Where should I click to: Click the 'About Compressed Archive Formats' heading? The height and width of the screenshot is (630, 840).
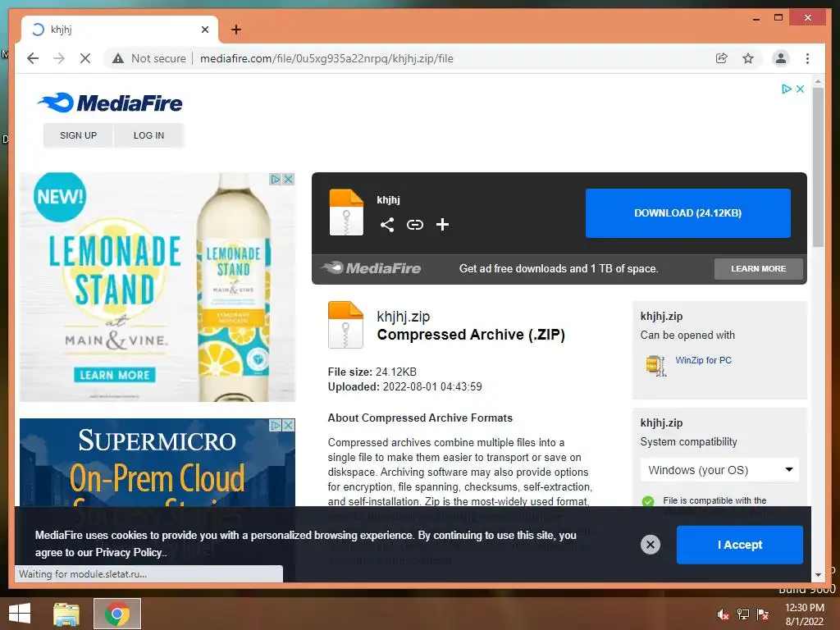[420, 418]
